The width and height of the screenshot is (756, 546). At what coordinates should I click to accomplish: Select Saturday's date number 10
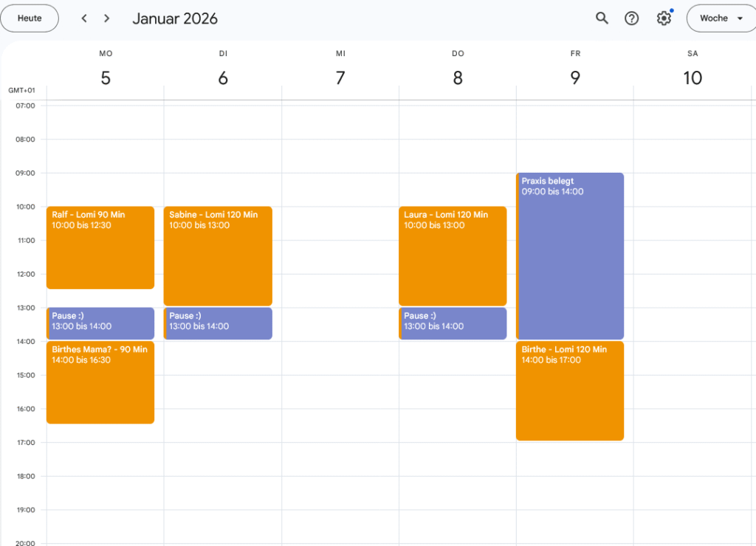tap(693, 77)
